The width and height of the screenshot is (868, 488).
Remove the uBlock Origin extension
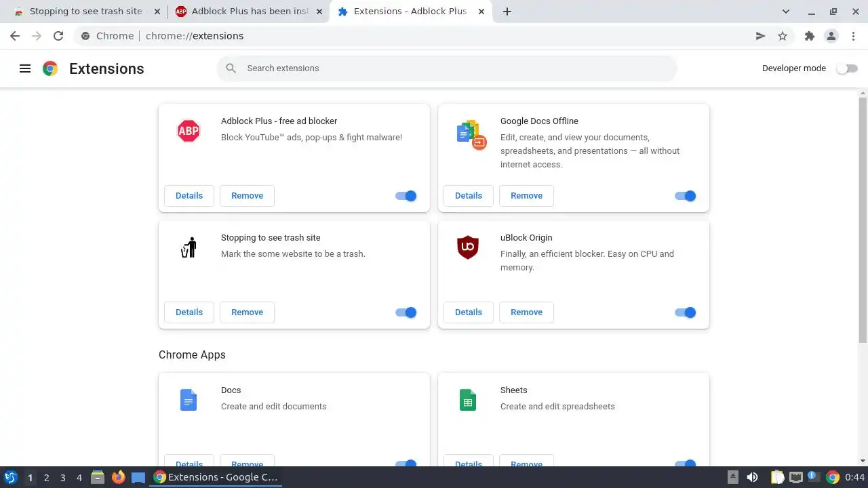point(526,312)
